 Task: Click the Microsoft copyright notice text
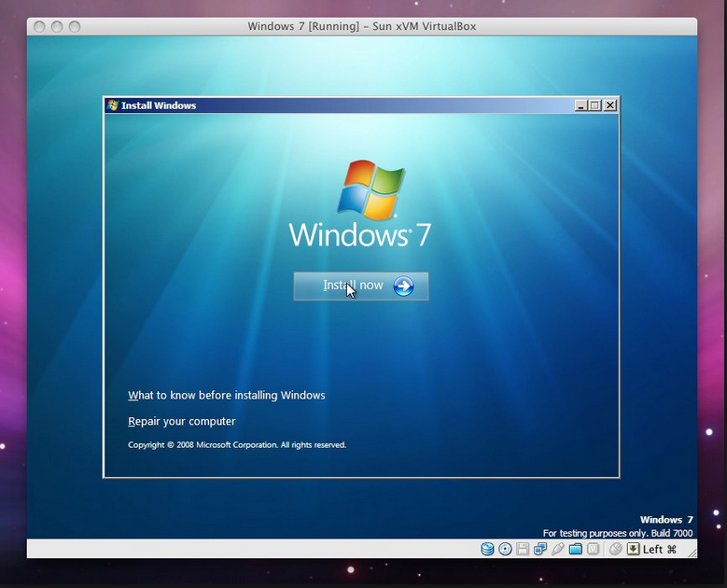click(237, 444)
